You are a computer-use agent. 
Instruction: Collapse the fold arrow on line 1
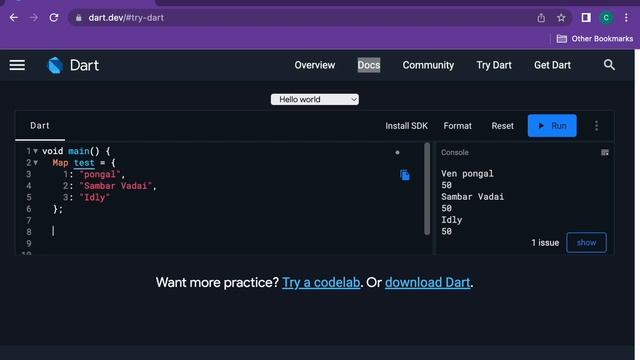36,151
